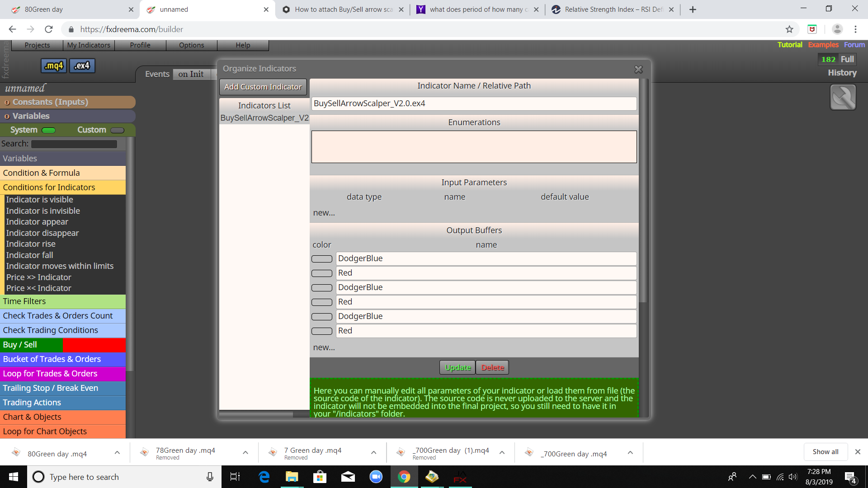
Task: Switch to the on Init events tab
Action: (x=191, y=74)
